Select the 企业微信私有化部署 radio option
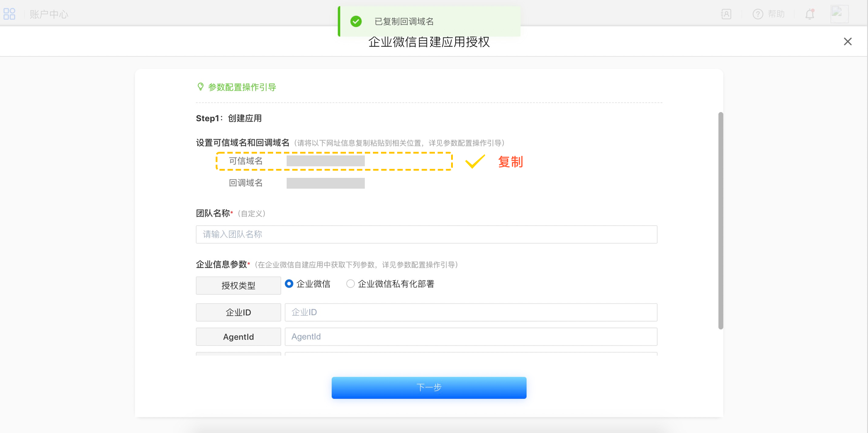868x433 pixels. pyautogui.click(x=350, y=284)
